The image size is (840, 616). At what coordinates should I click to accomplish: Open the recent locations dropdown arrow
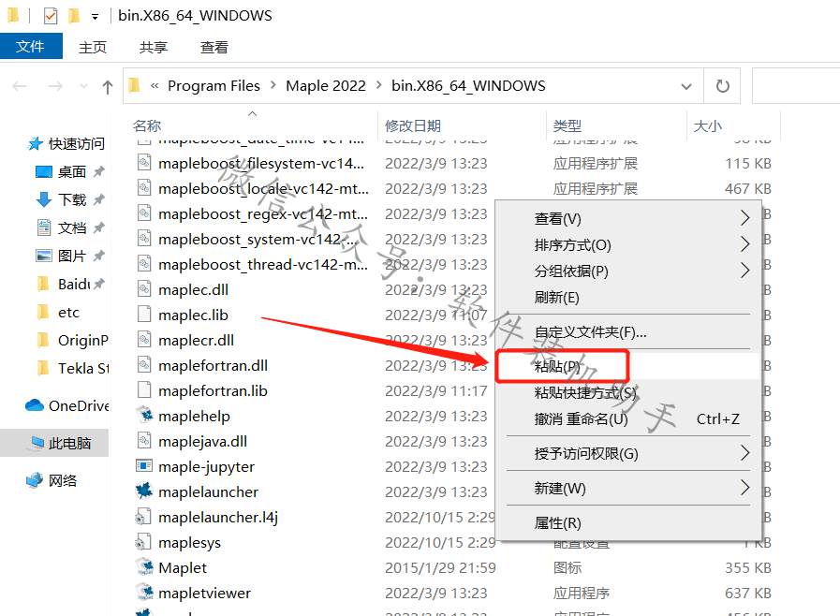coord(83,86)
